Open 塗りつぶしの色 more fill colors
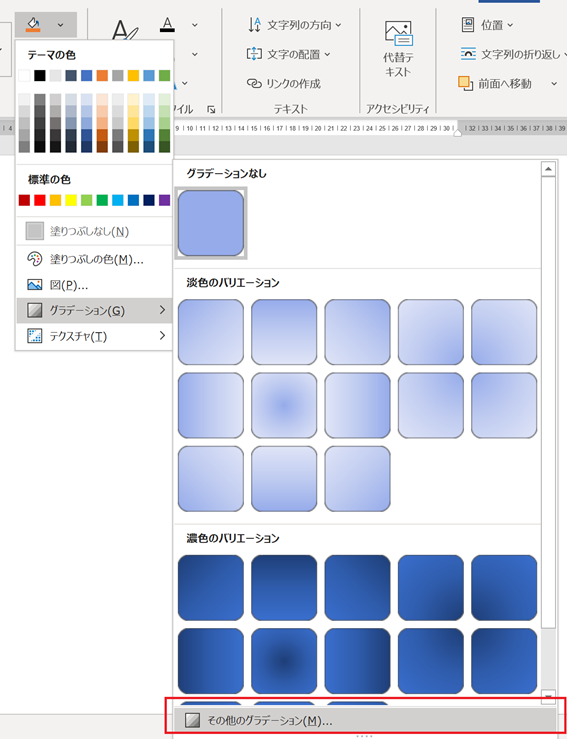The width and height of the screenshot is (567, 739). pos(94,259)
